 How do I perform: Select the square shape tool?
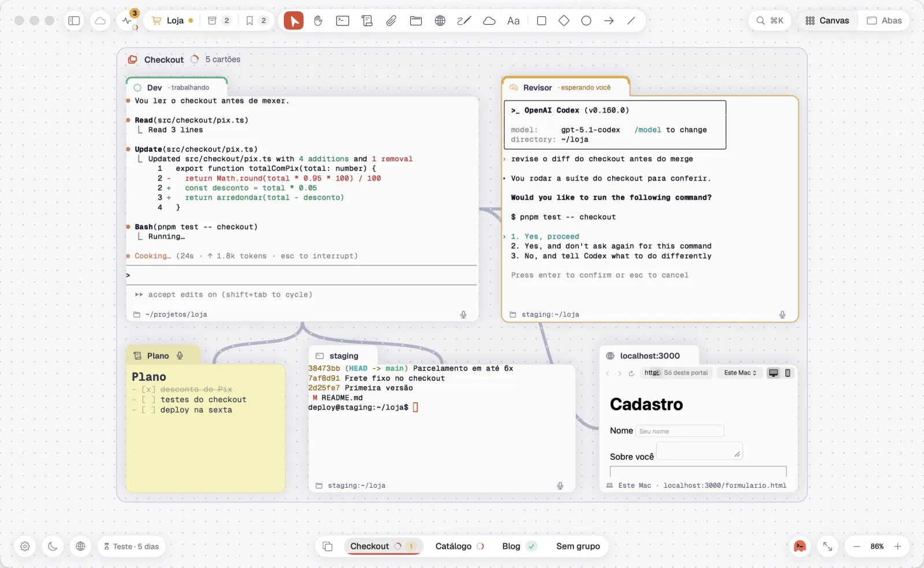tap(542, 21)
